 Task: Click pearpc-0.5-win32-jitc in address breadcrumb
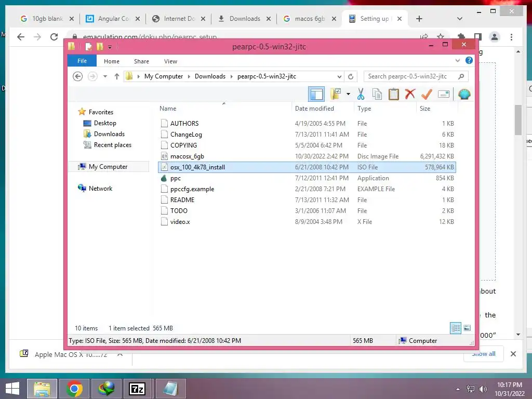click(267, 76)
